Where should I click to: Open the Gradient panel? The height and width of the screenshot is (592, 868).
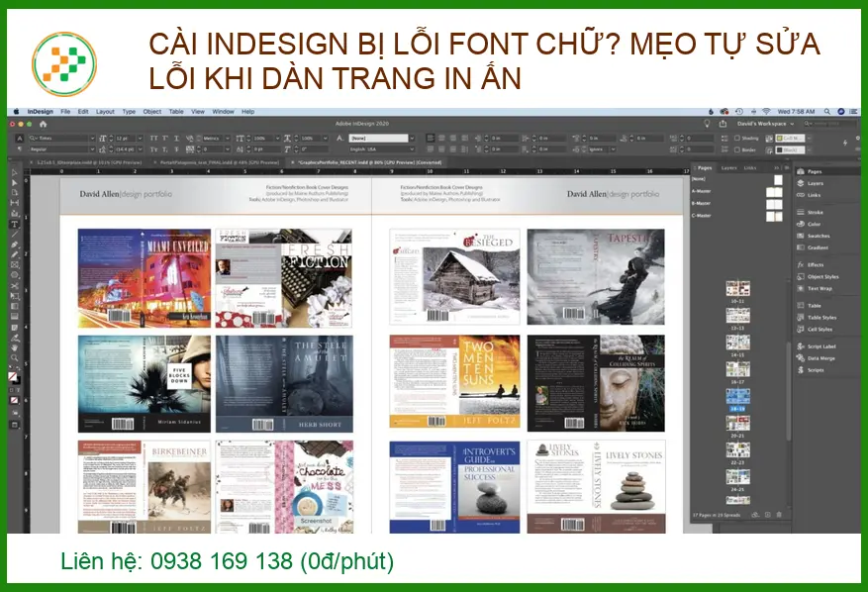tap(813, 247)
